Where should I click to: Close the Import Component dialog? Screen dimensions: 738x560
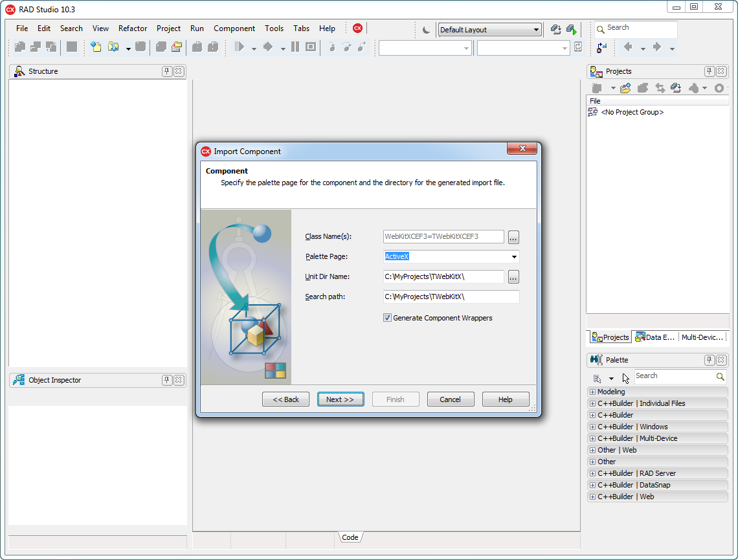pos(522,149)
